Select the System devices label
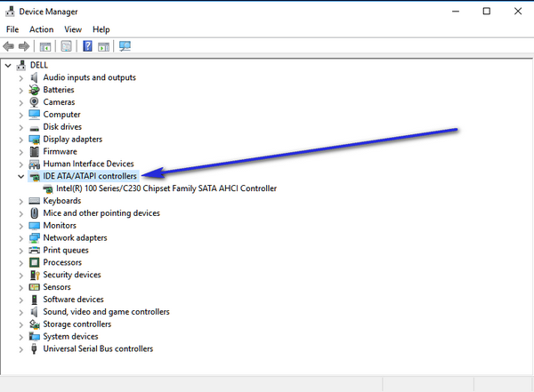This screenshot has width=534, height=392. click(x=70, y=337)
